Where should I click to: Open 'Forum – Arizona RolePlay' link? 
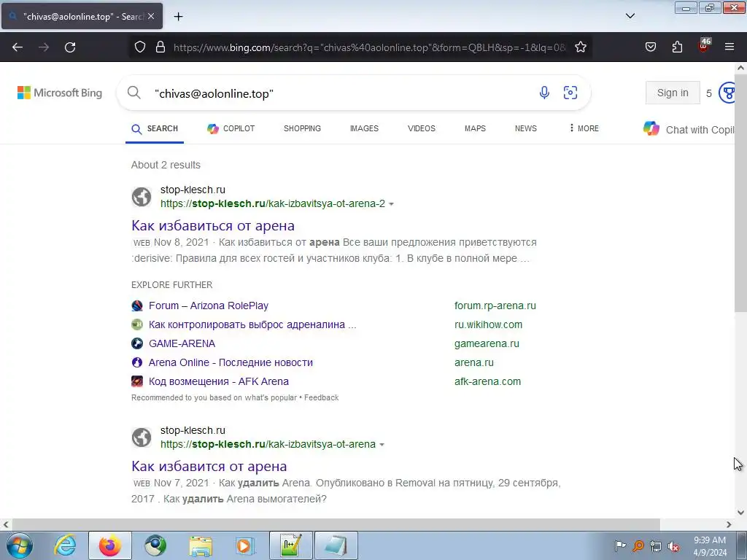click(208, 306)
